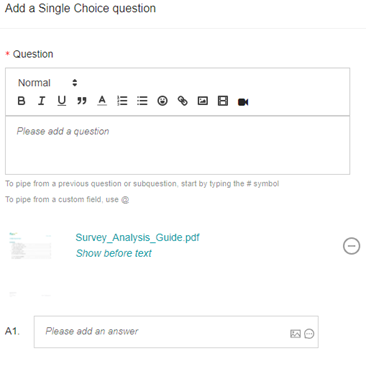
Task: Insert a bulleted list
Action: pyautogui.click(x=142, y=101)
